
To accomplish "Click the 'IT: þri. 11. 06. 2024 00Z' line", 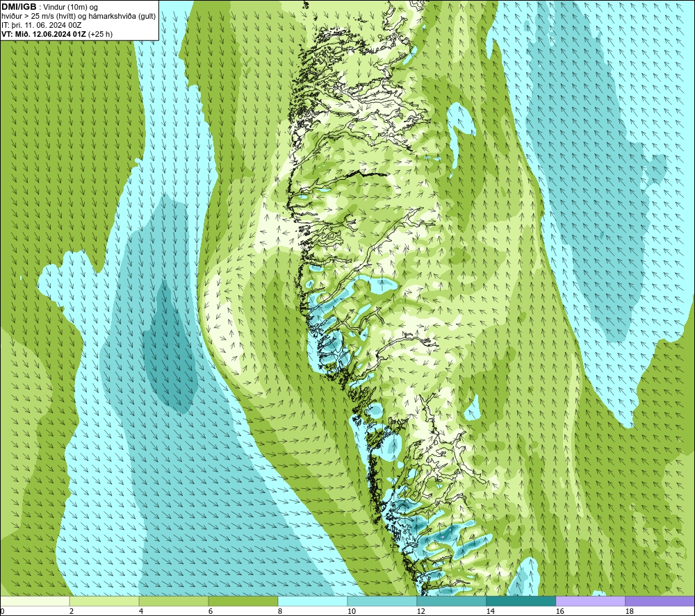I will click(42, 25).
